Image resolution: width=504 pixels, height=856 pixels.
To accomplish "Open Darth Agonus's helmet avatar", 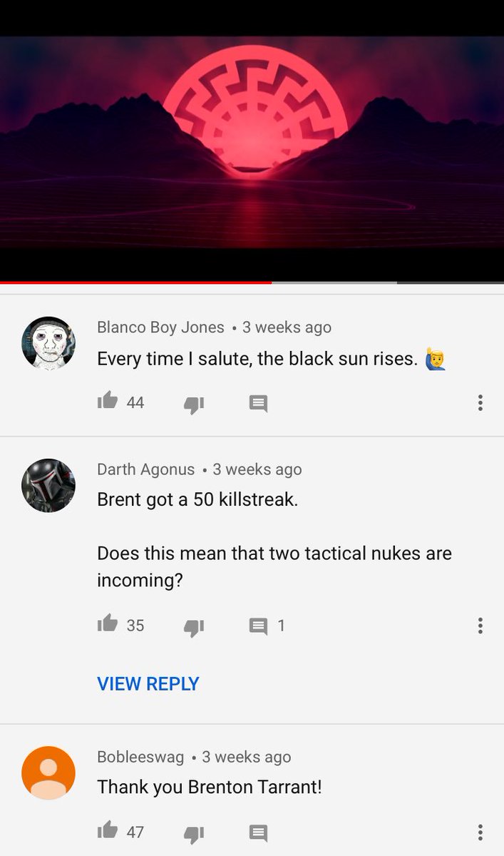I will click(48, 486).
